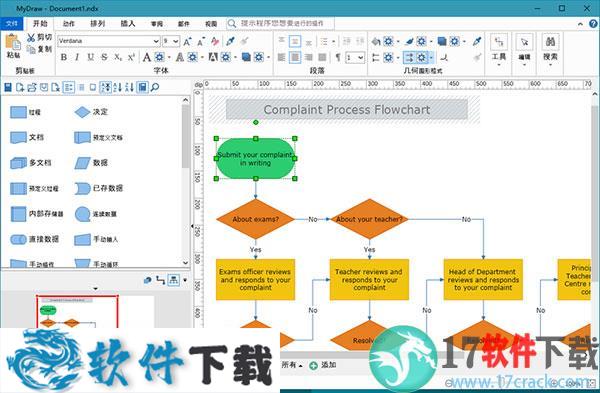
Task: Toggle Subscript formatting
Action: pos(118,57)
